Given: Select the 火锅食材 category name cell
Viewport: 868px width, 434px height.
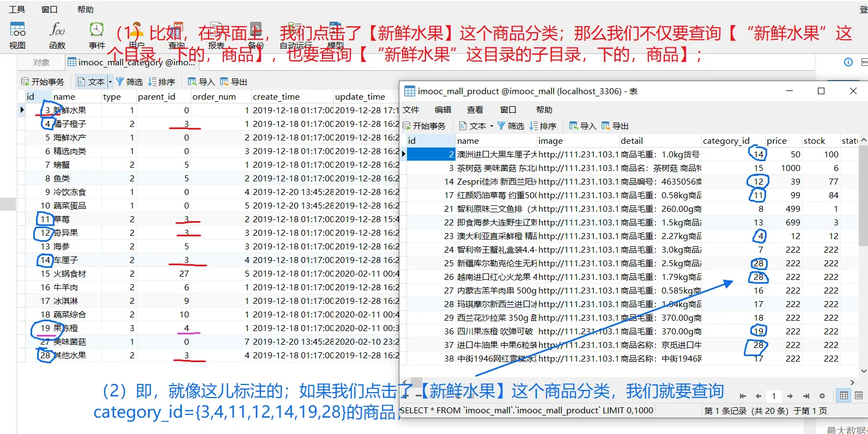Looking at the screenshot, I should (76, 273).
